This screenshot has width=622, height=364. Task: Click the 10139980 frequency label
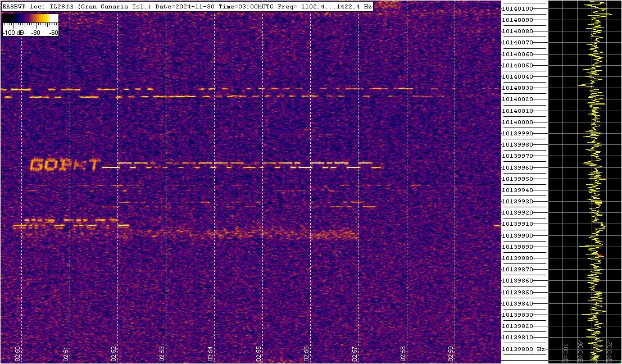tap(517, 145)
